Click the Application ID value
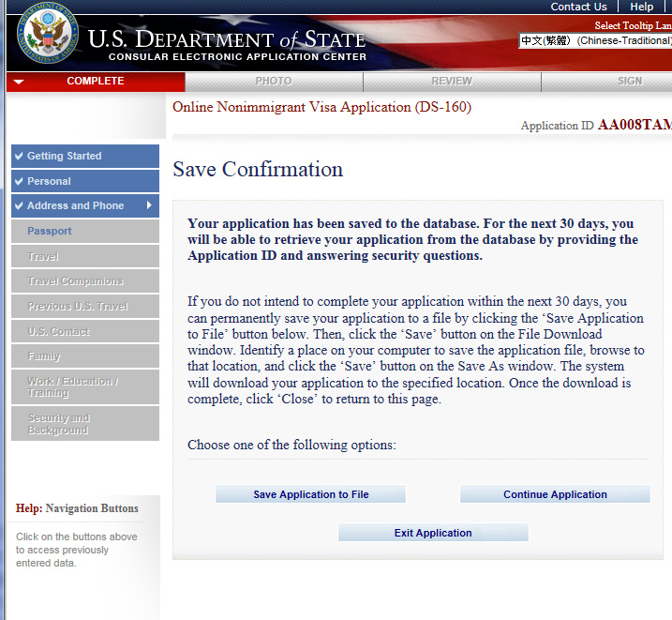672x620 pixels. point(635,125)
